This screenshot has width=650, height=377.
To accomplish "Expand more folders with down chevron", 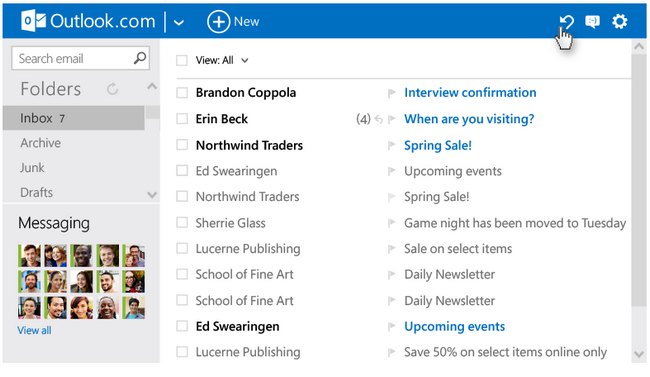I will tap(152, 195).
